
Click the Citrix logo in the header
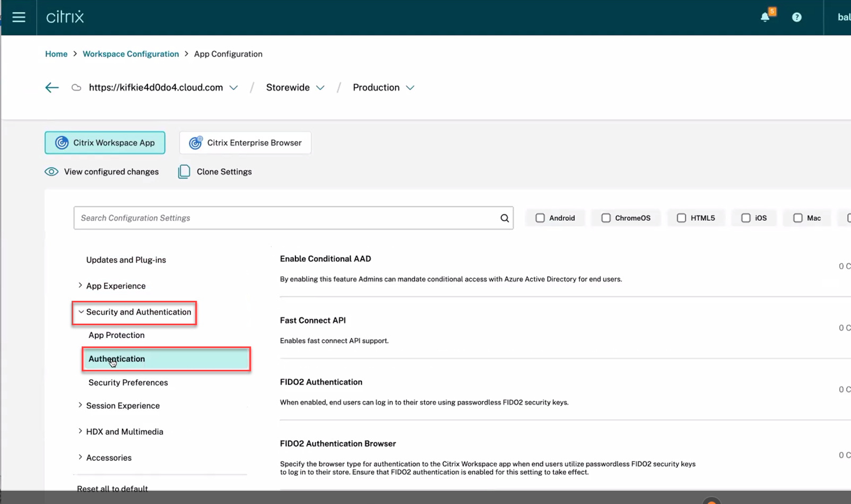pyautogui.click(x=64, y=16)
